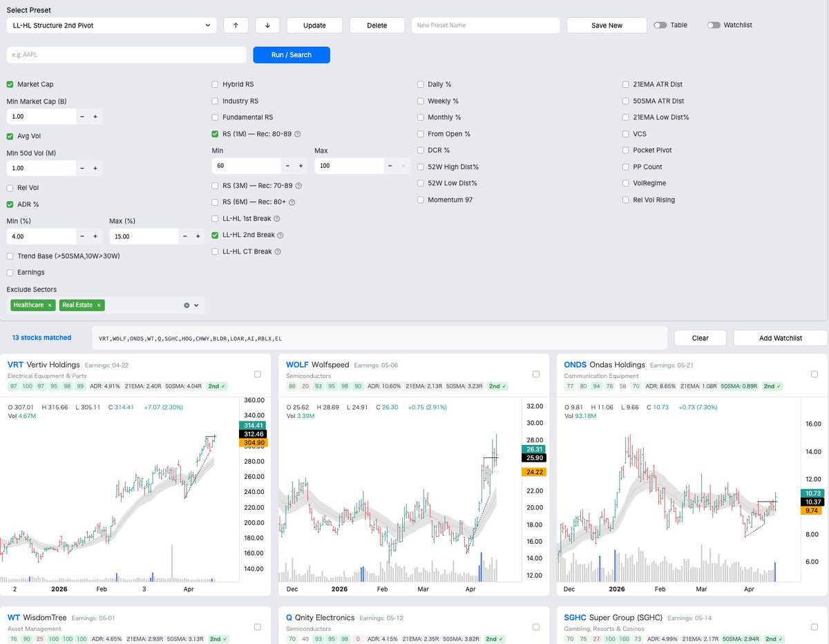Open the VRT ticker link
Image resolution: width=829 pixels, height=644 pixels.
pos(15,364)
